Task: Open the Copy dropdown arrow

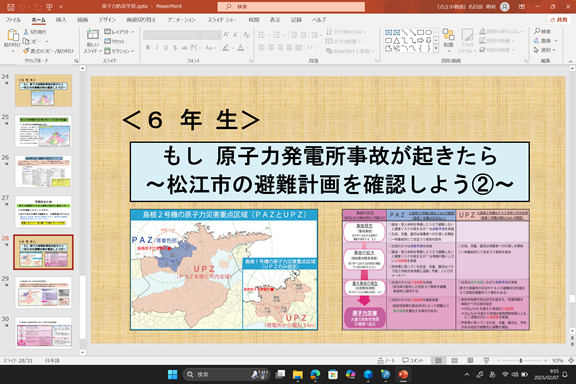Action: click(x=47, y=42)
